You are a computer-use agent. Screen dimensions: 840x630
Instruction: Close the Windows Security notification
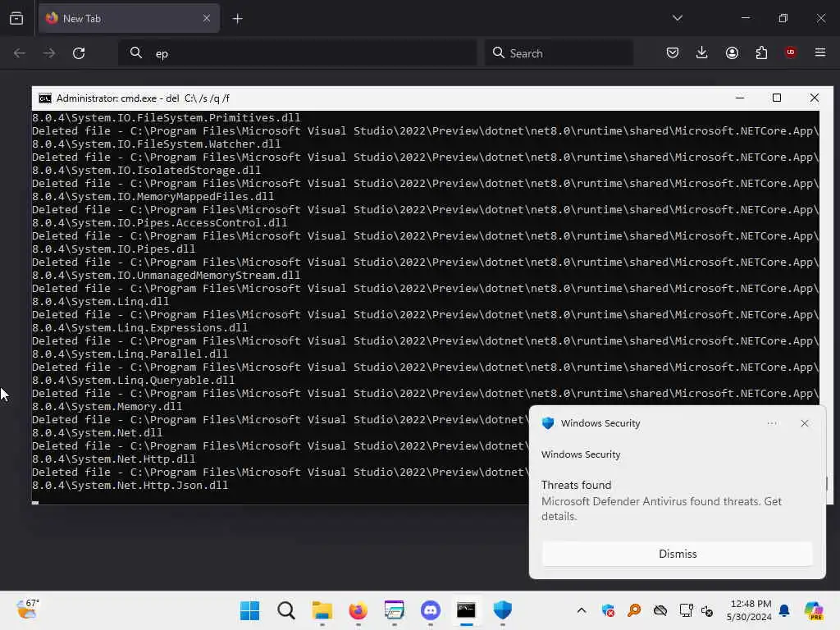[x=804, y=423]
